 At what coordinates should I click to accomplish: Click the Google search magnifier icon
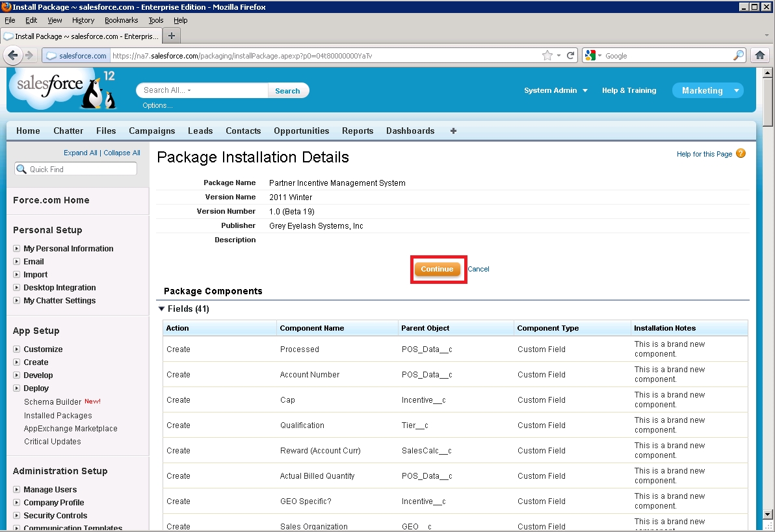point(739,56)
